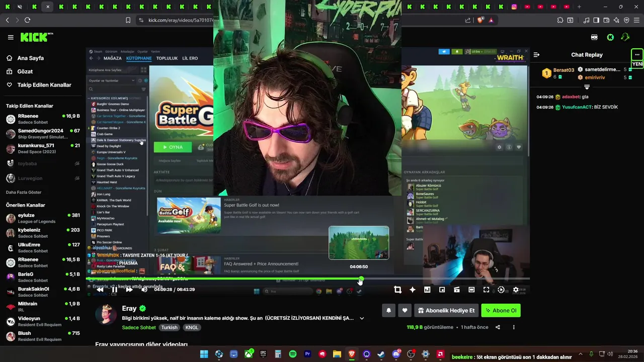
Task: Click YusufcanACT username in chat
Action: click(577, 107)
